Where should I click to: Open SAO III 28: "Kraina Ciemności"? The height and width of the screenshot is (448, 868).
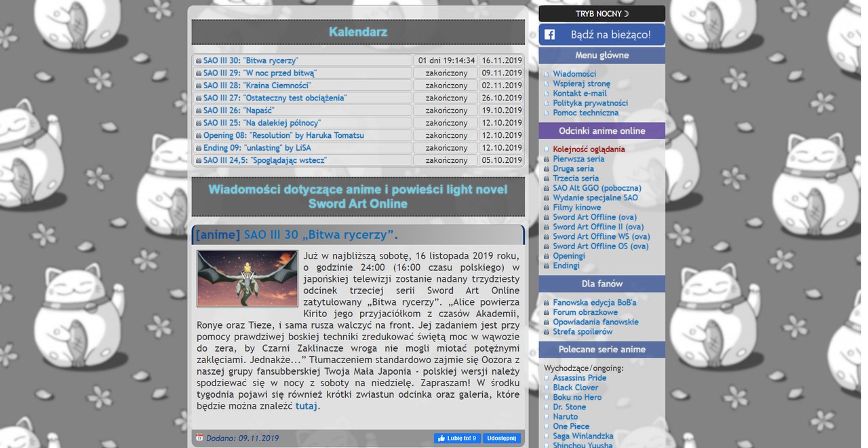(x=257, y=86)
